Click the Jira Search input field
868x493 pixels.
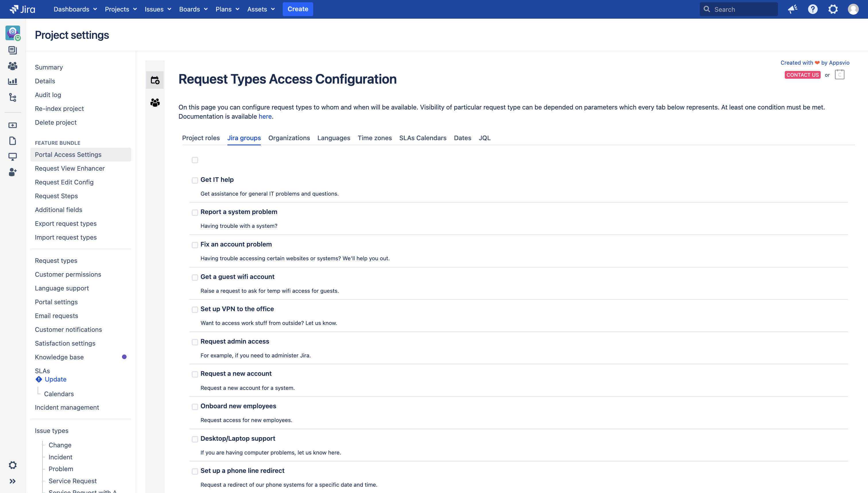[739, 9]
